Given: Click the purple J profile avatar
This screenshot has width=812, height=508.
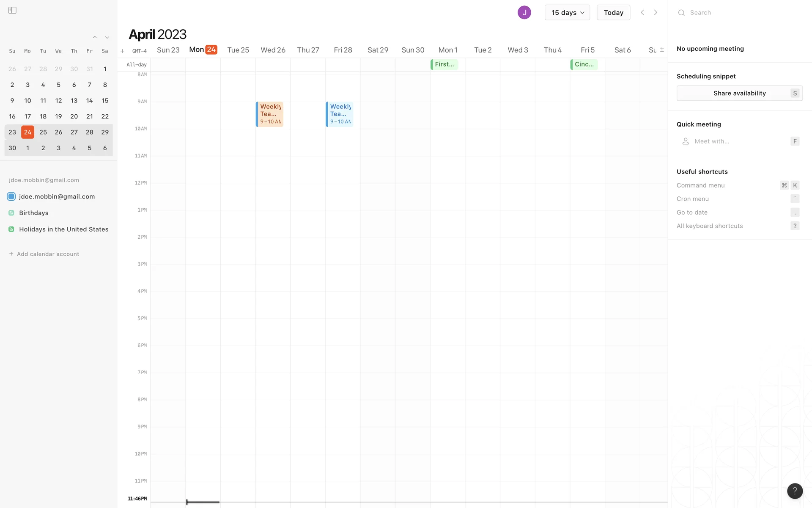Looking at the screenshot, I should [x=524, y=12].
